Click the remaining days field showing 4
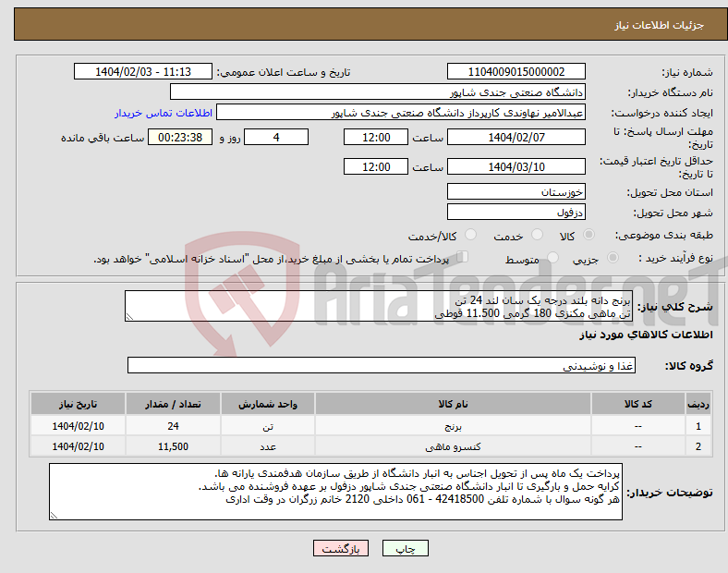This screenshot has height=573, width=728. tap(276, 137)
